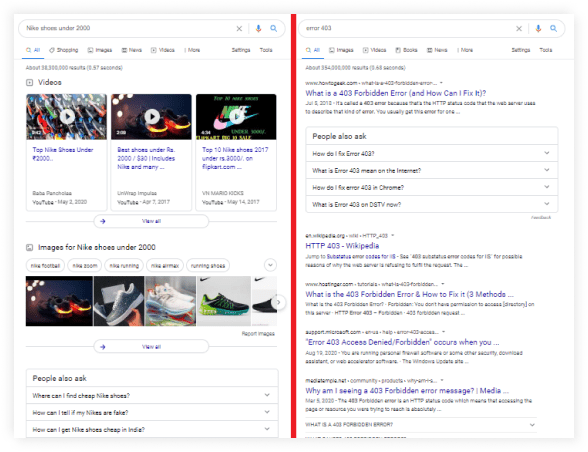Screen dimensions: 588x452
Task: Click magnifier search icon in Nike shoes search bar
Action: coord(274,29)
